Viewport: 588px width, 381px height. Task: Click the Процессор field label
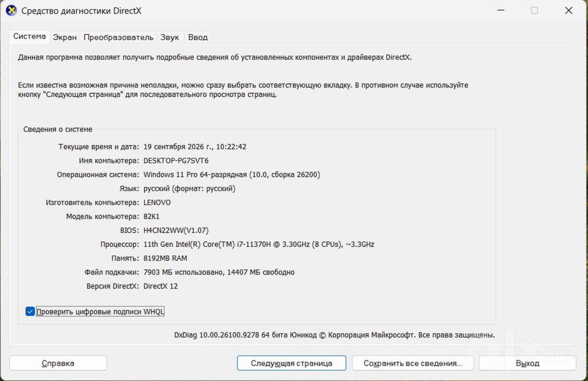(x=119, y=244)
